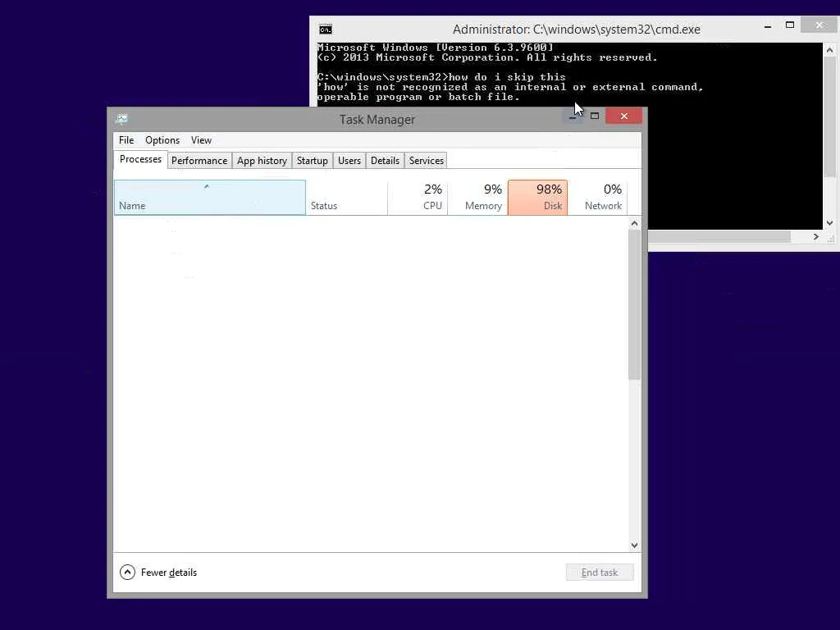Open the Options menu in Task Manager
The width and height of the screenshot is (840, 630).
pos(162,140)
